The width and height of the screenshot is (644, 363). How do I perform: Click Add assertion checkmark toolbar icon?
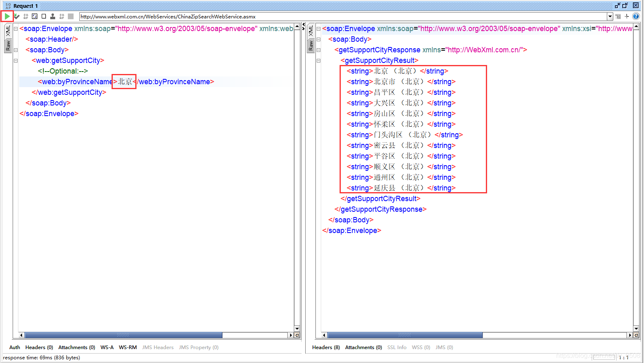click(x=16, y=16)
